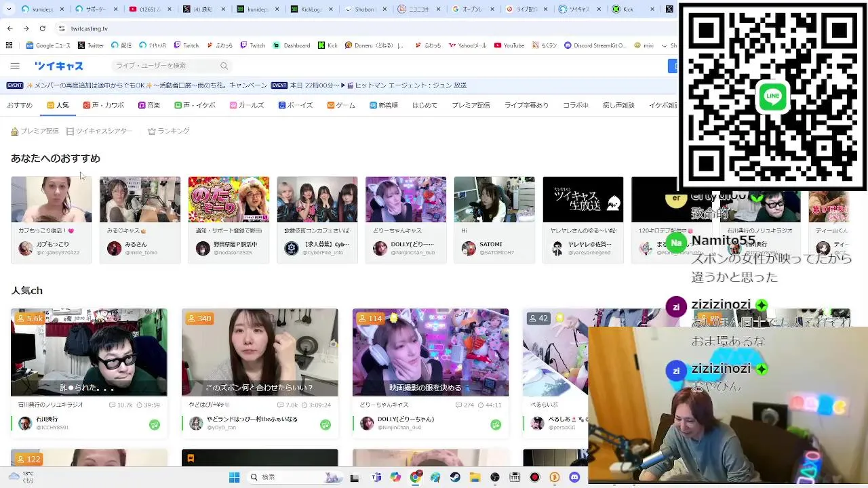Open ツイキャス生放送 ヤレヤレ recommended thumbnail

[583, 199]
